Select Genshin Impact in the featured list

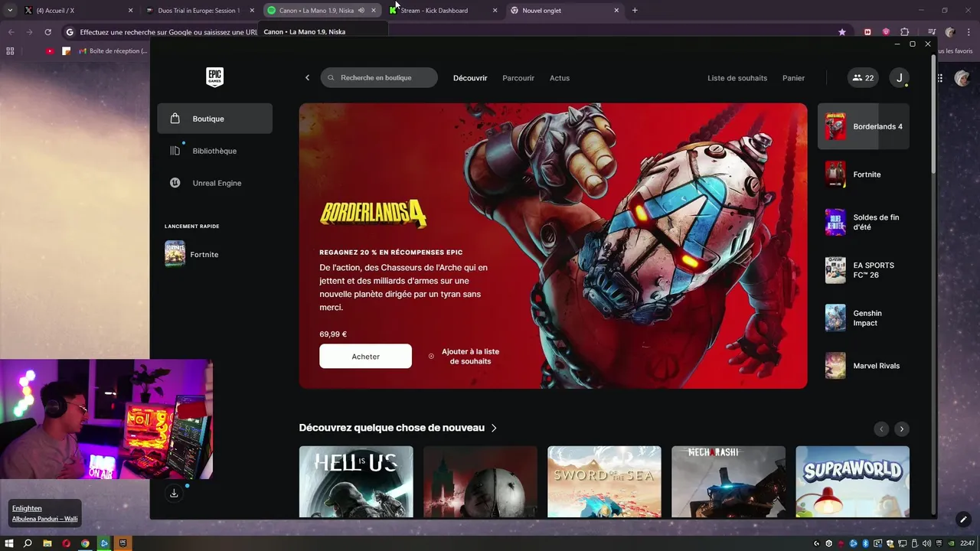pyautogui.click(x=864, y=318)
